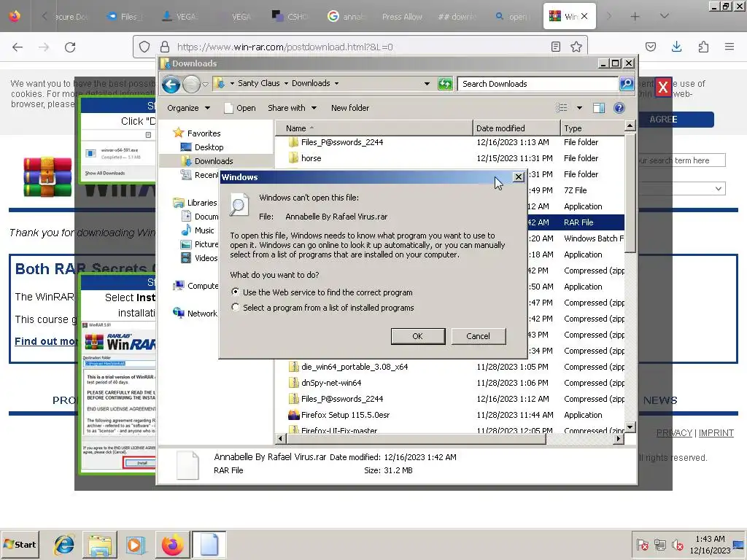Viewport: 747px width, 560px height.
Task: Open Explorer help with the question mark icon
Action: (x=619, y=108)
